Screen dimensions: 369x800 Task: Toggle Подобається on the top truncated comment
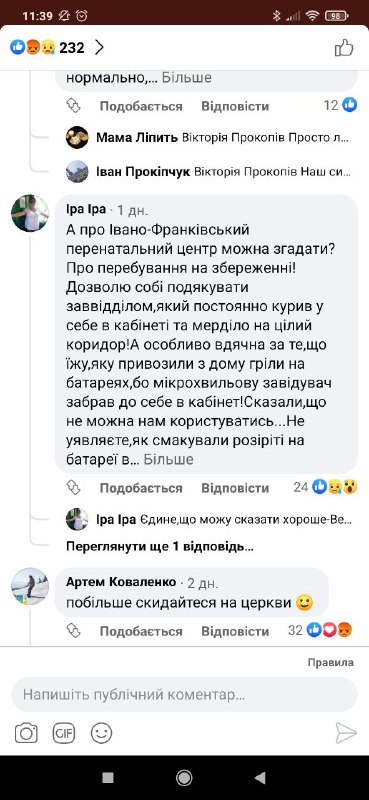coord(141,106)
